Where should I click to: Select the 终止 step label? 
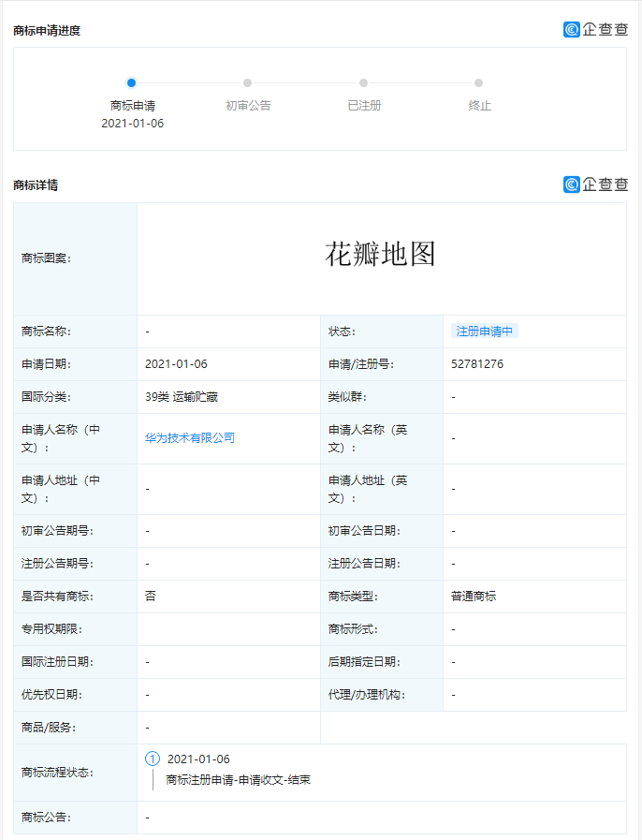479,106
